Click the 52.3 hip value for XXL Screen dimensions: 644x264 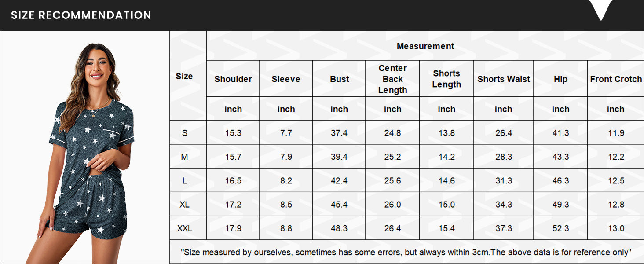pos(560,228)
